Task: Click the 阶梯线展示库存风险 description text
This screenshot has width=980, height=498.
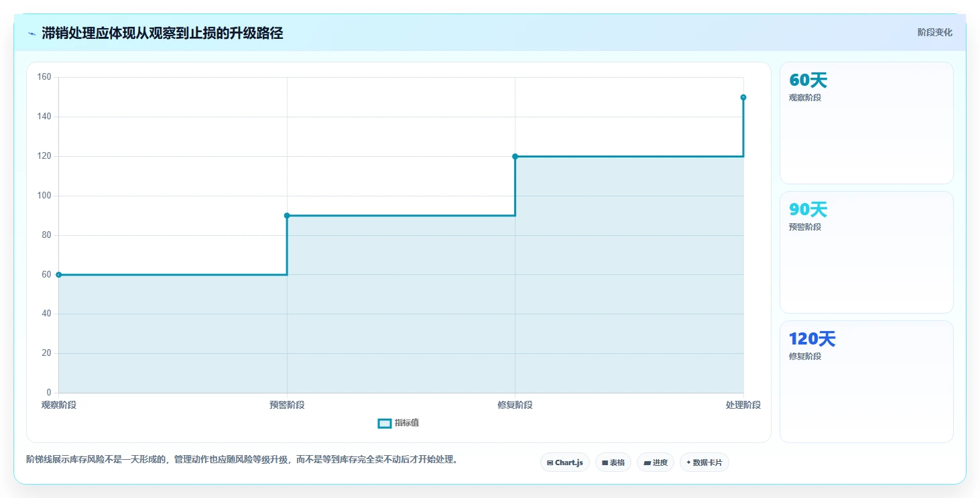Action: click(x=242, y=460)
